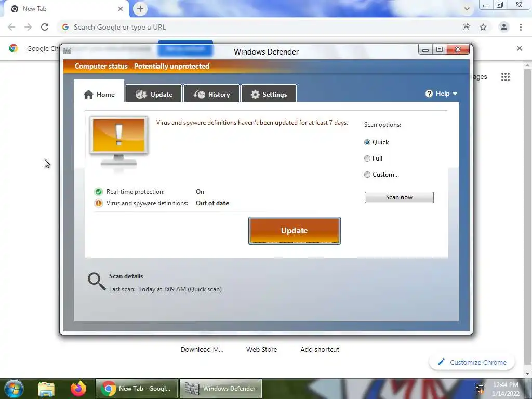Viewport: 532px width, 399px height.
Task: Click Customize Chrome button
Action: (x=472, y=362)
